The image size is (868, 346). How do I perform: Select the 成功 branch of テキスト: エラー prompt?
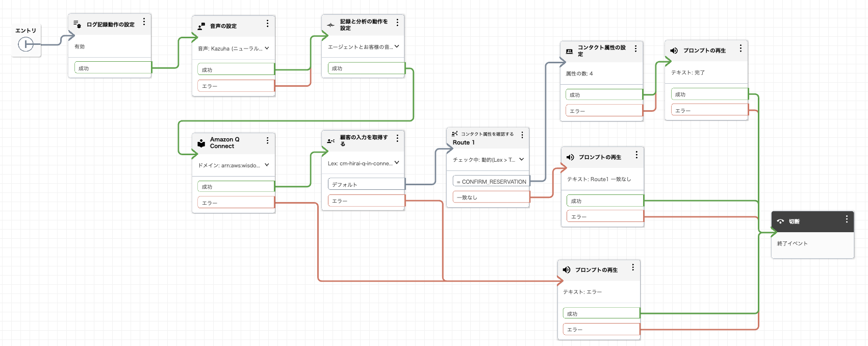[x=601, y=314]
